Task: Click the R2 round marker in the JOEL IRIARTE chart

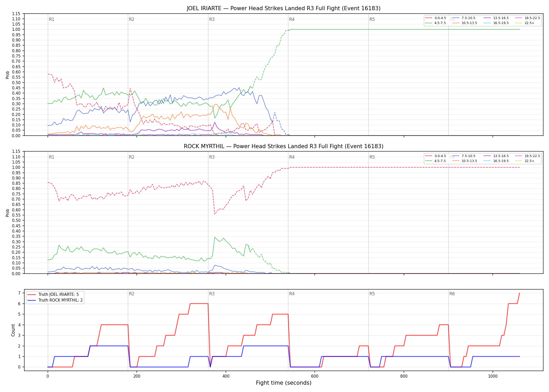Action: 131,19
